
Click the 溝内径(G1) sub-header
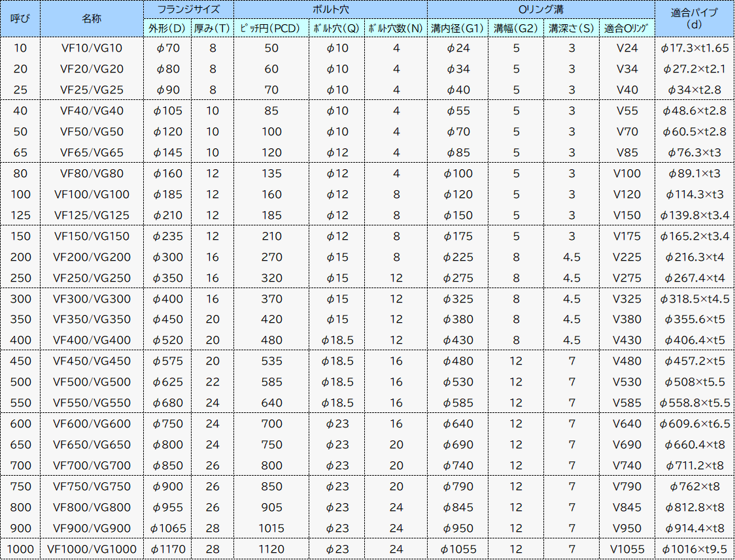(x=458, y=28)
